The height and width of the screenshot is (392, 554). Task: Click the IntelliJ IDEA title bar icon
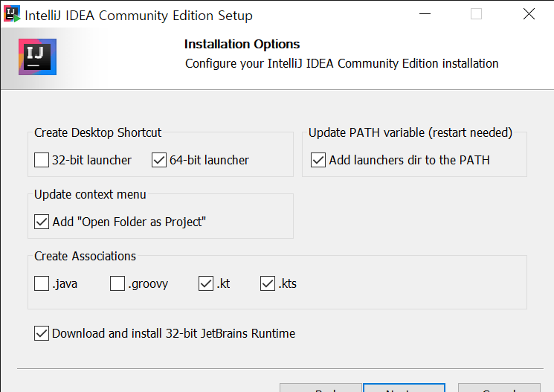tap(12, 14)
